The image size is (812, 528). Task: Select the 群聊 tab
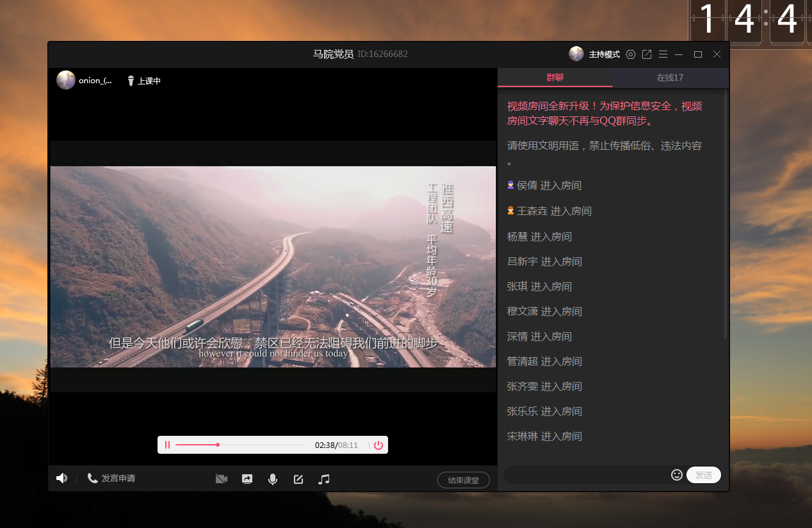point(555,77)
